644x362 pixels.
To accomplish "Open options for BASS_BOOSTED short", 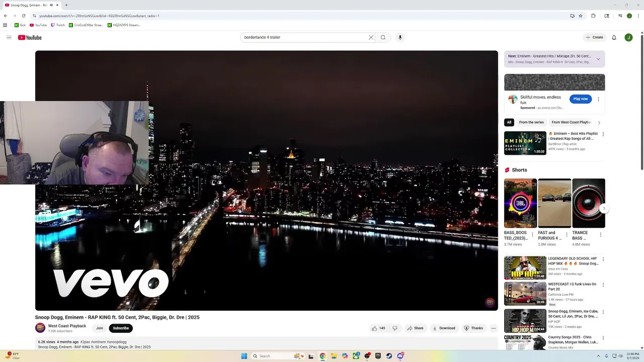I will (532, 234).
